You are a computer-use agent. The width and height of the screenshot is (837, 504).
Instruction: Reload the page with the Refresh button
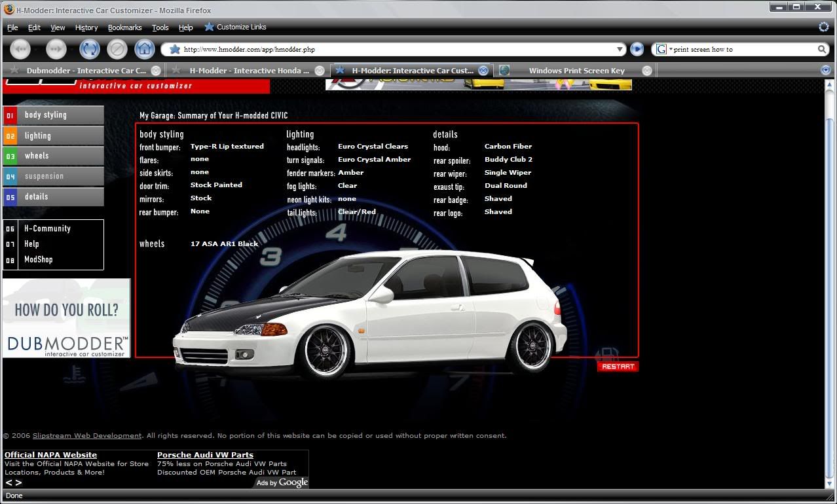click(x=89, y=49)
